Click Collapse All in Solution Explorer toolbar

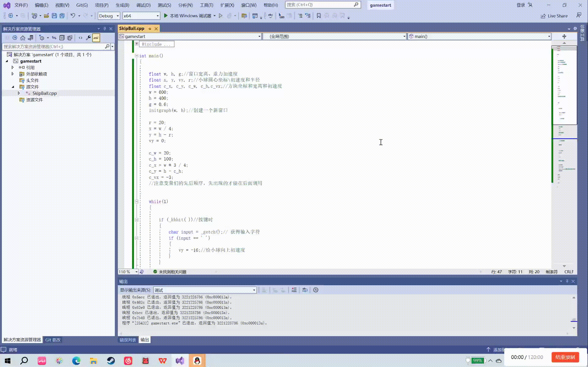click(x=62, y=38)
